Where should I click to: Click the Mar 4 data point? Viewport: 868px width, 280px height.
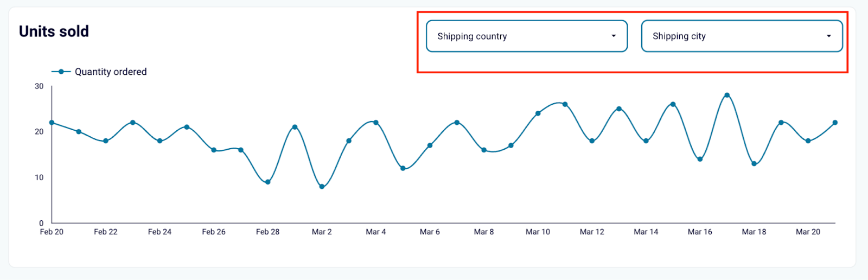click(x=376, y=123)
